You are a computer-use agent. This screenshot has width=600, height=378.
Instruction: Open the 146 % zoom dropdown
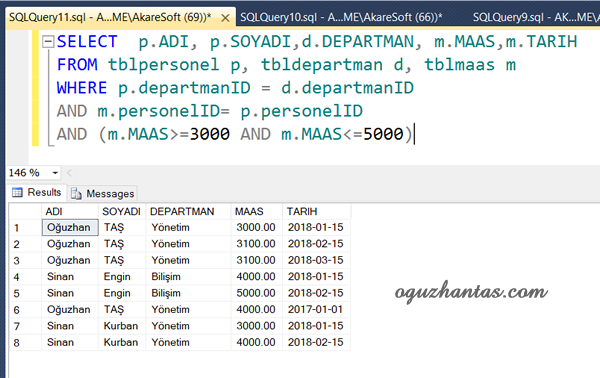(55, 173)
